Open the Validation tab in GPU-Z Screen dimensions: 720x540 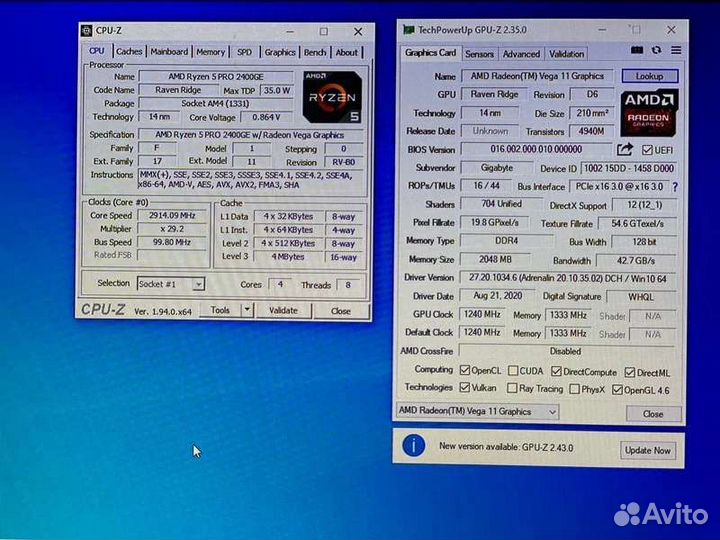(x=567, y=54)
